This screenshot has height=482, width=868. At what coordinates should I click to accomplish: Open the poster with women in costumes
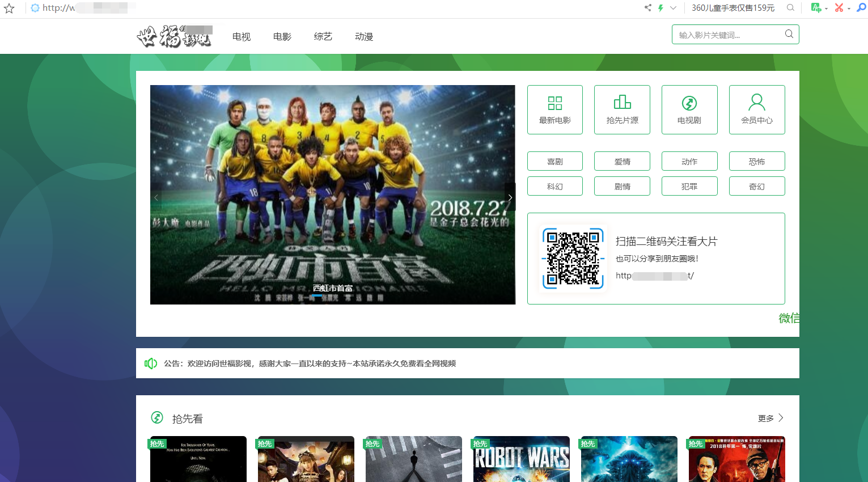[x=306, y=459]
